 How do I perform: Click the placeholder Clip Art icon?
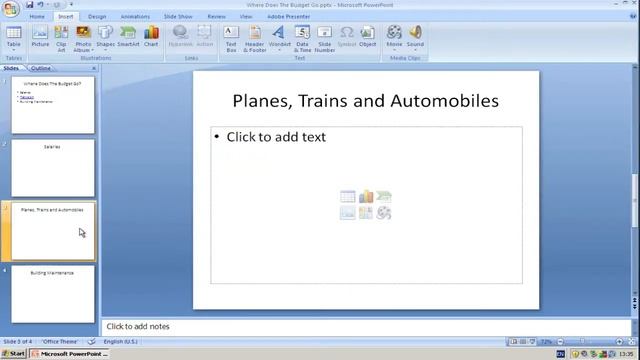click(x=366, y=213)
